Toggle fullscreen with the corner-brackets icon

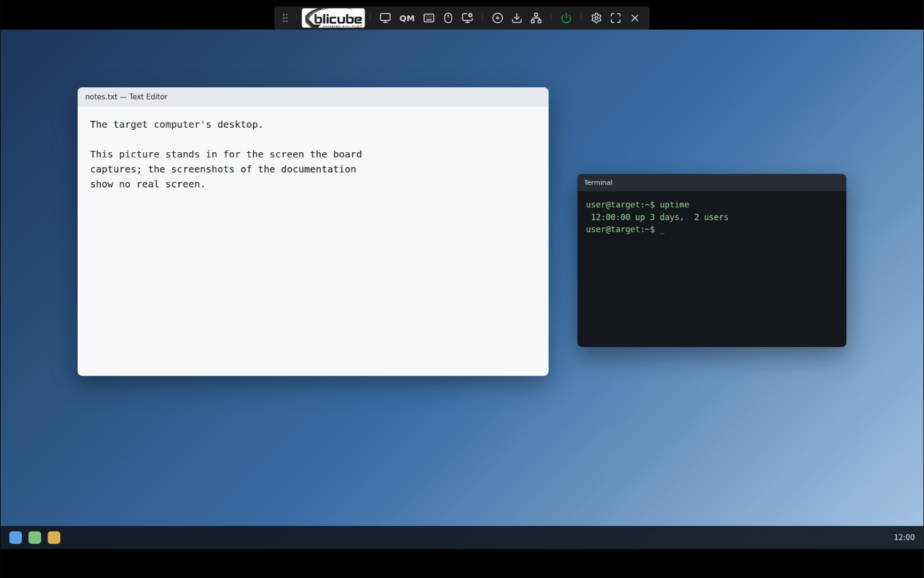tap(615, 18)
